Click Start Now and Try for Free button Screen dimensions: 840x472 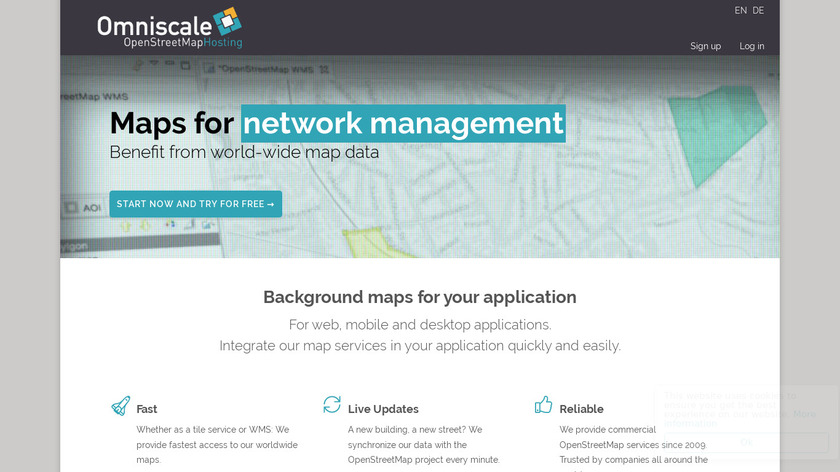coord(196,204)
